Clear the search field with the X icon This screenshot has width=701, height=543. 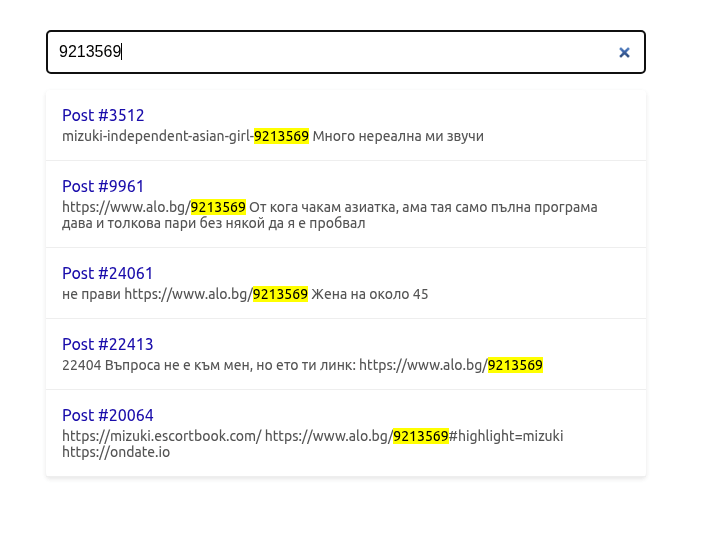click(x=624, y=53)
